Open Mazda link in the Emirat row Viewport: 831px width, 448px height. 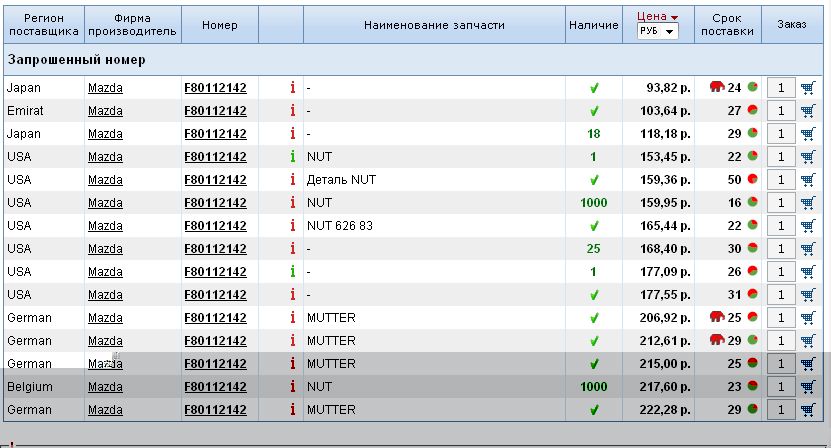coord(105,111)
